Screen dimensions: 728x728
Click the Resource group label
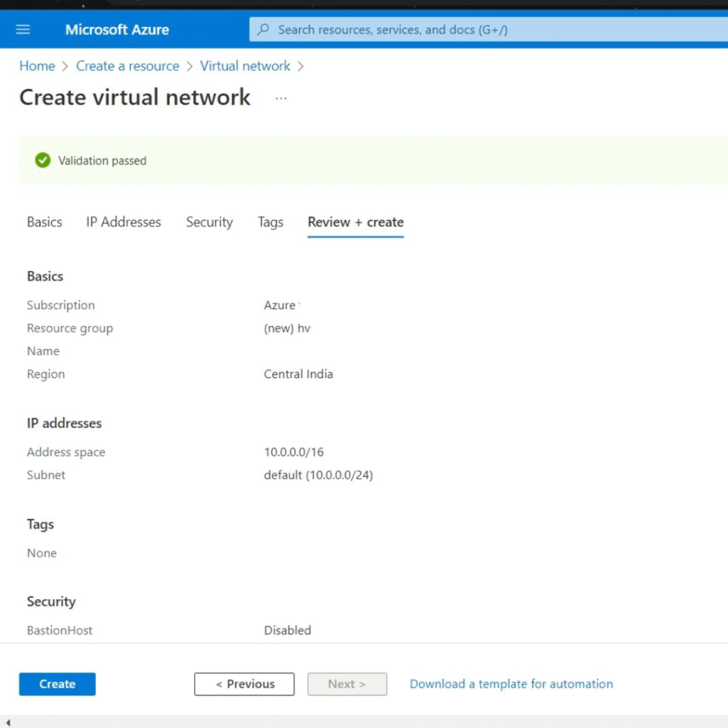[70, 328]
